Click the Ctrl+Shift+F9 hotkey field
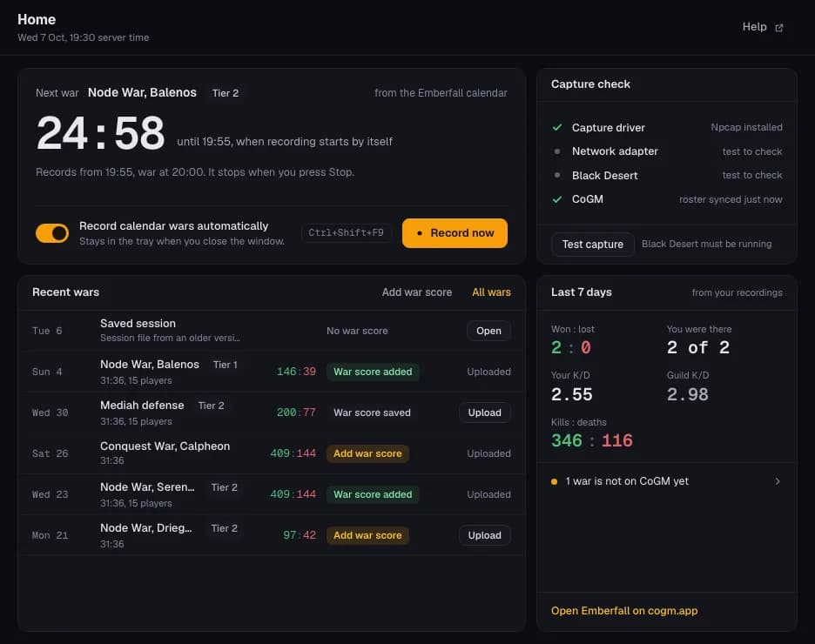Viewport: 815px width, 644px height. pyautogui.click(x=346, y=232)
